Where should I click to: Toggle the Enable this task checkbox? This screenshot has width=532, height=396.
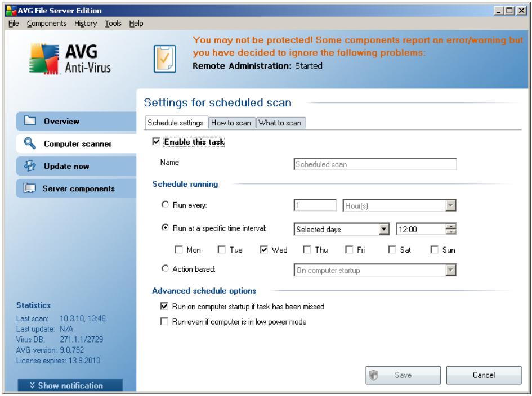156,141
